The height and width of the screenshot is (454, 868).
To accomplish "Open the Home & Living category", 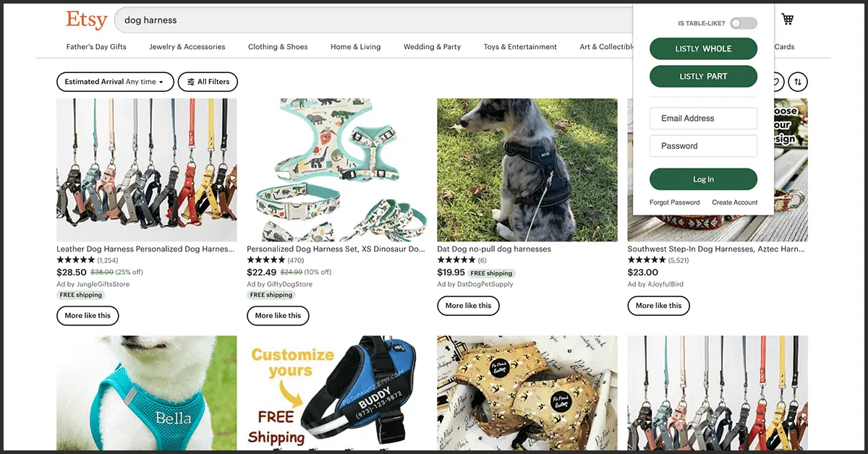I will coord(355,46).
